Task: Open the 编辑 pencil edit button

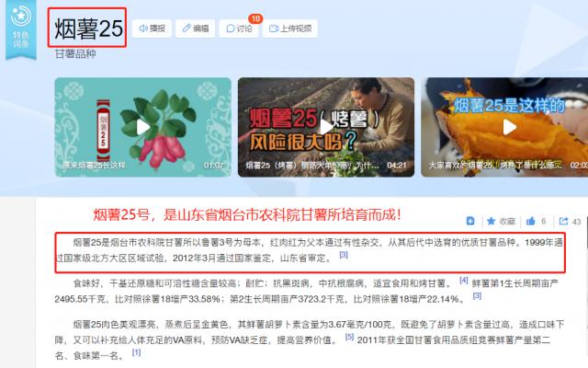Action: pyautogui.click(x=196, y=29)
